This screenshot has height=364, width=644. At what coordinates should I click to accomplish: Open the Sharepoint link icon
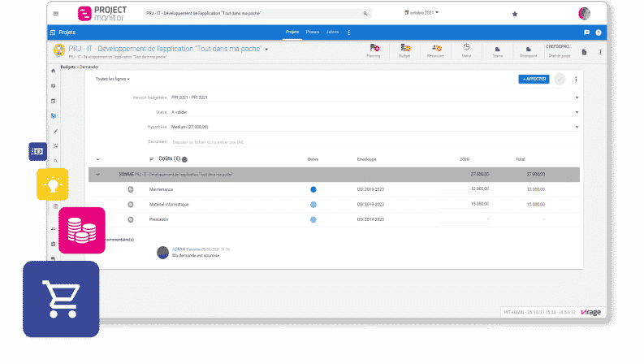(x=528, y=50)
